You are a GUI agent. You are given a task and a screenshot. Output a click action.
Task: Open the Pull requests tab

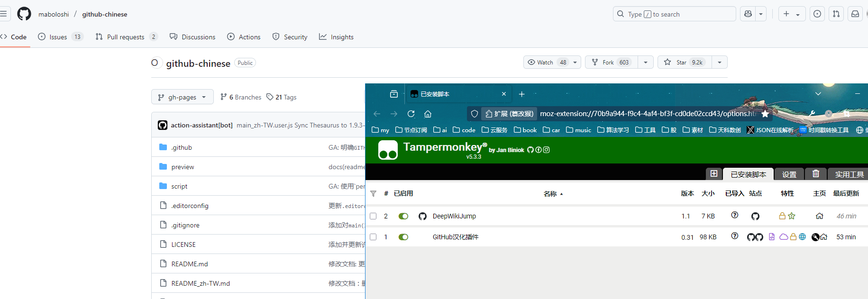point(126,37)
